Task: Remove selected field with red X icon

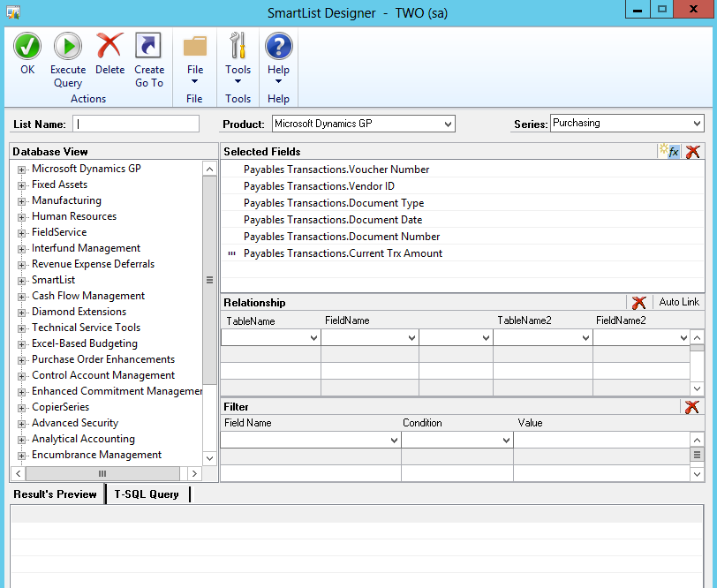Action: (693, 151)
